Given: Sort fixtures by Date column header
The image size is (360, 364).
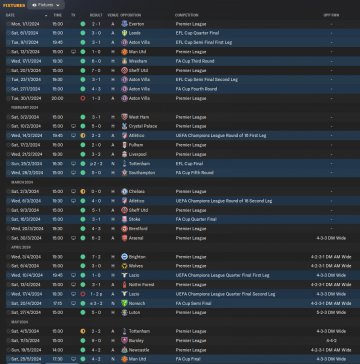Looking at the screenshot, I should pos(10,15).
